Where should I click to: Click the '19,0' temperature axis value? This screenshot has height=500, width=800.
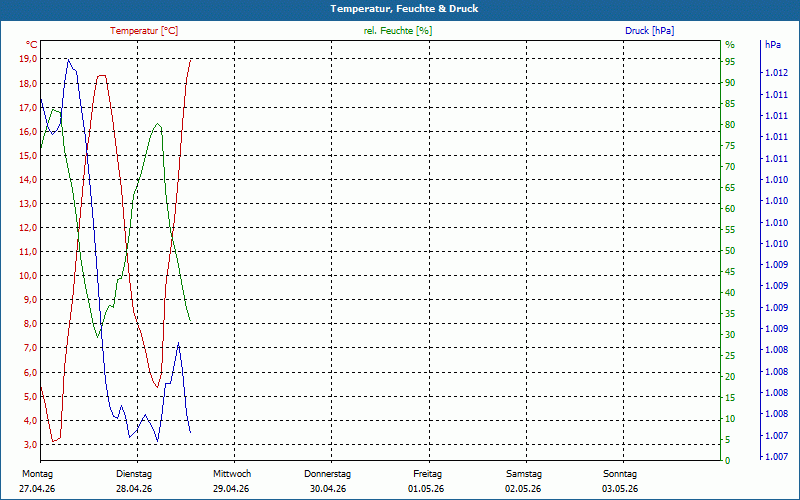click(x=28, y=59)
